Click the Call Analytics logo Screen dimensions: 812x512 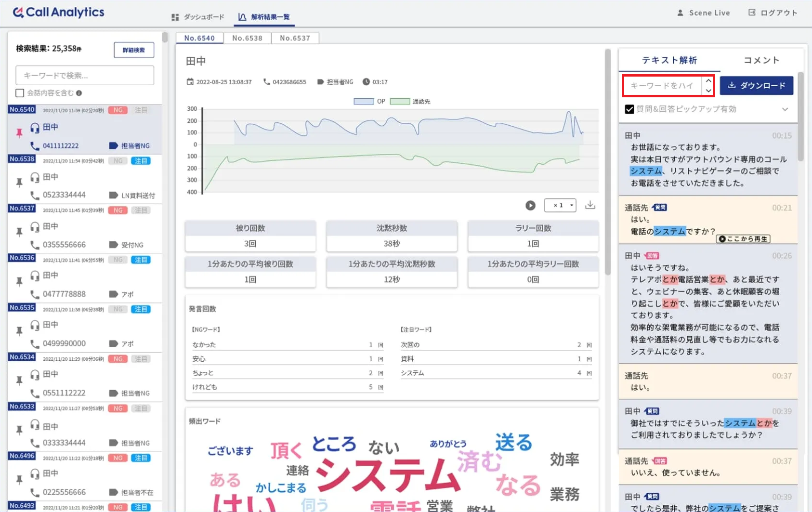click(x=58, y=12)
